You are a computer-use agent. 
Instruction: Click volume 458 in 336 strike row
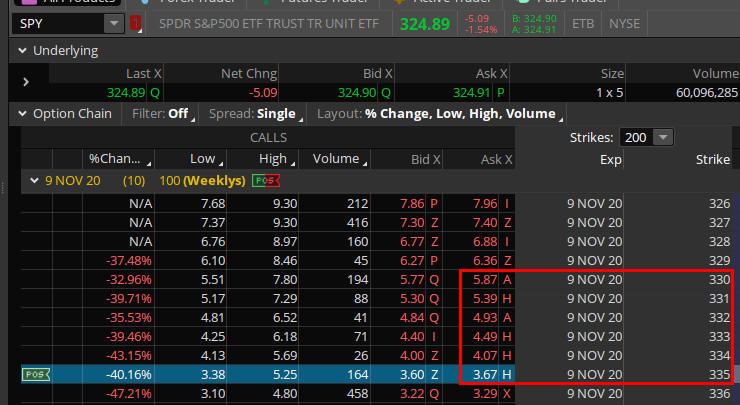[x=357, y=393]
